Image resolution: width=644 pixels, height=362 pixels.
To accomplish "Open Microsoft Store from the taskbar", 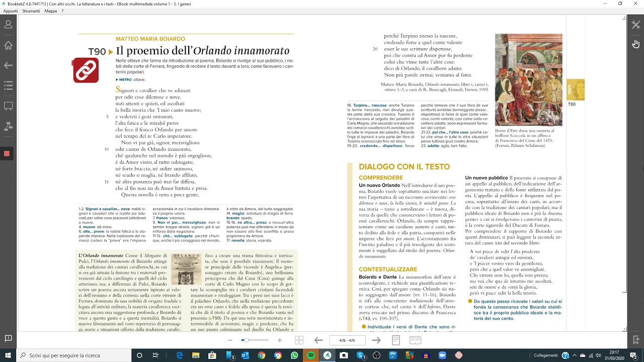I will click(212, 355).
